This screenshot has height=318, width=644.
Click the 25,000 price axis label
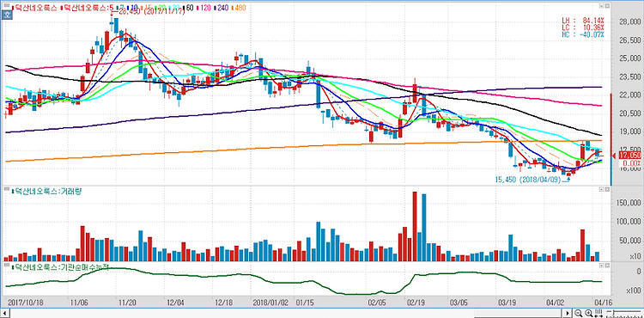[x=630, y=58]
